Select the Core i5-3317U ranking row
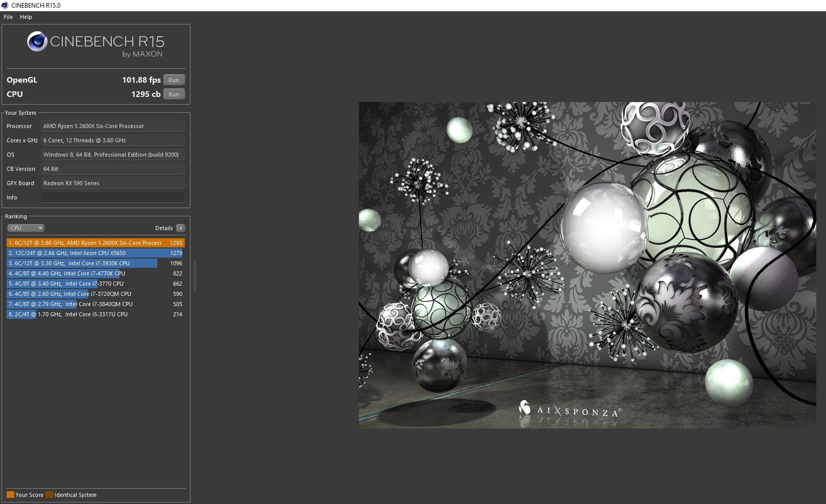 pyautogui.click(x=95, y=314)
